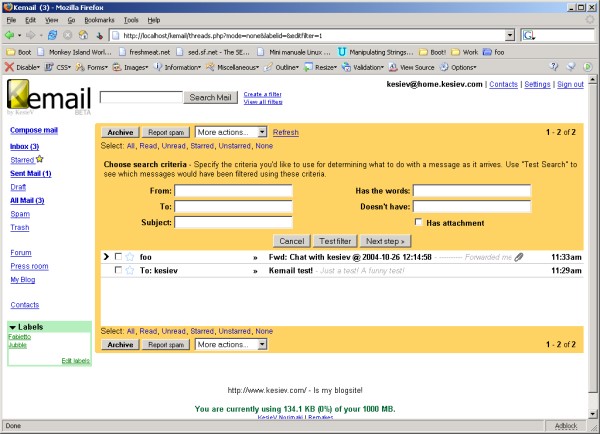
Task: Open the Go menu
Action: tap(71, 20)
